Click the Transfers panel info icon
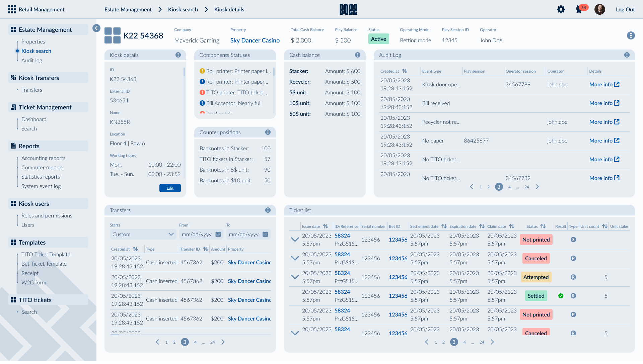Viewport: 643px width, 364px height. click(268, 210)
